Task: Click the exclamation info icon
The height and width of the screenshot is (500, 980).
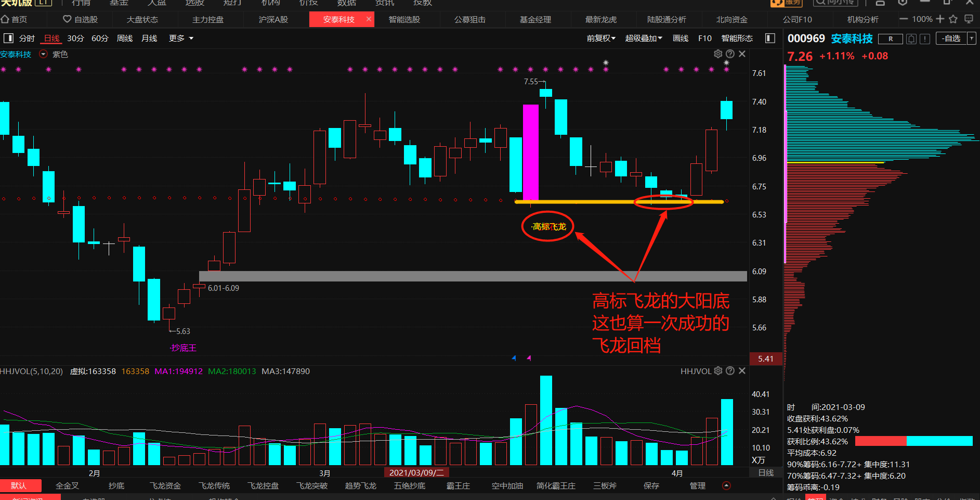Action: 924,39
